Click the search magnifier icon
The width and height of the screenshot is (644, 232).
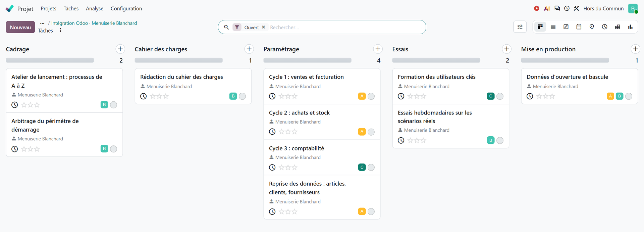[x=226, y=27]
